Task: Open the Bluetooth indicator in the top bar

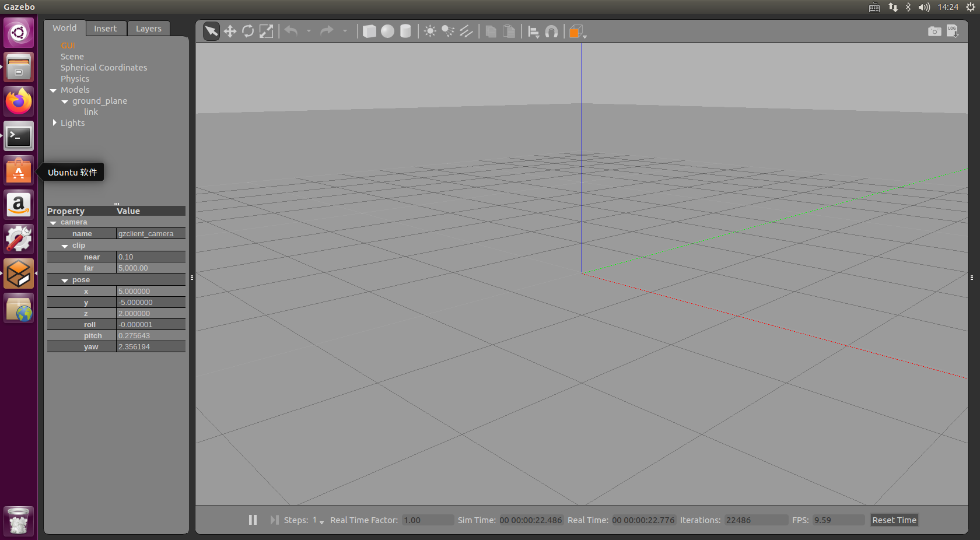Action: pyautogui.click(x=908, y=7)
